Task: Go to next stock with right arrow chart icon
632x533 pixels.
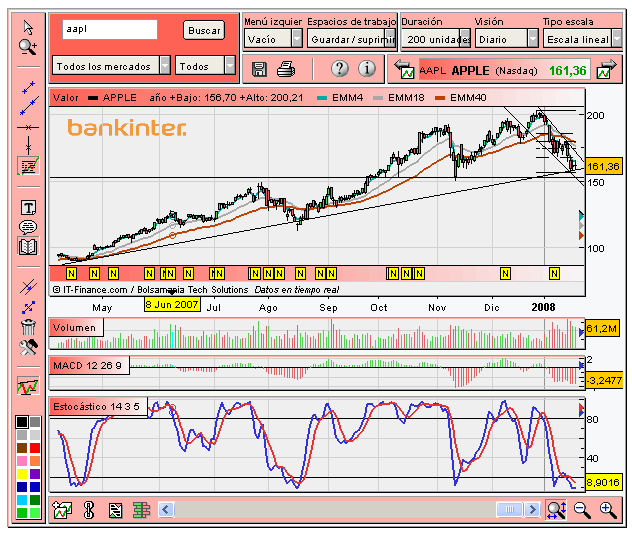Action: (607, 69)
